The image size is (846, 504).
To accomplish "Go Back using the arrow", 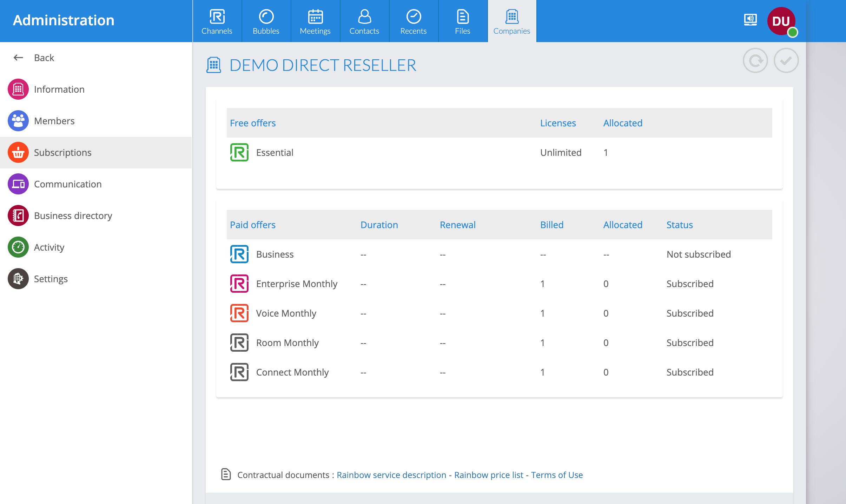I will (34, 58).
